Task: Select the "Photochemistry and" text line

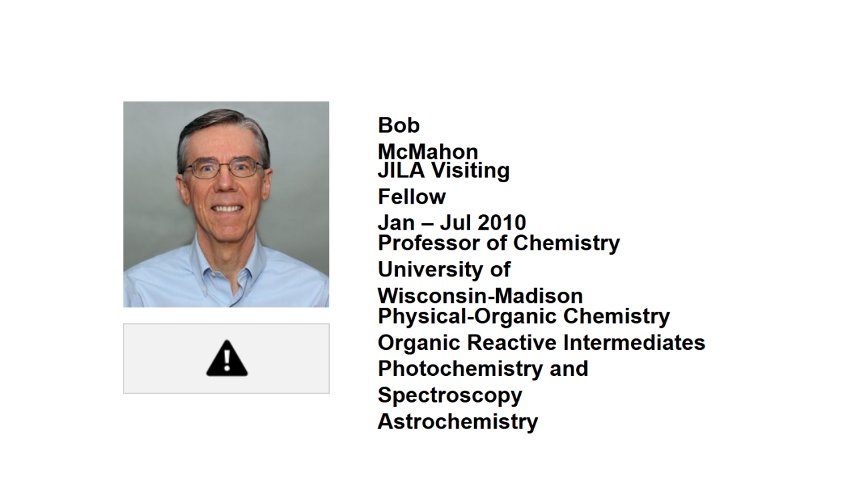Action: 483,369
